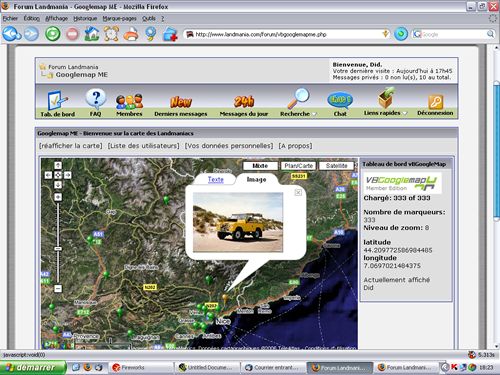This screenshot has width=500, height=375.
Task: Click the Google search box
Action: click(x=454, y=34)
